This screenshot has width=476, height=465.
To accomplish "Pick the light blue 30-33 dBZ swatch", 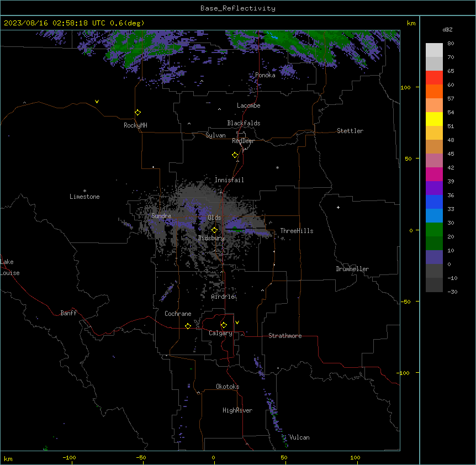I will point(434,215).
